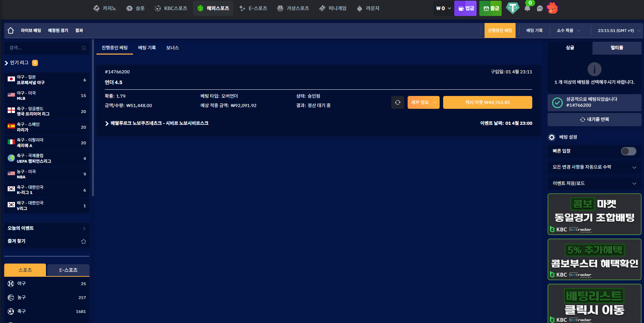Click the home icon in navigation bar
The image size is (644, 323).
[11, 31]
